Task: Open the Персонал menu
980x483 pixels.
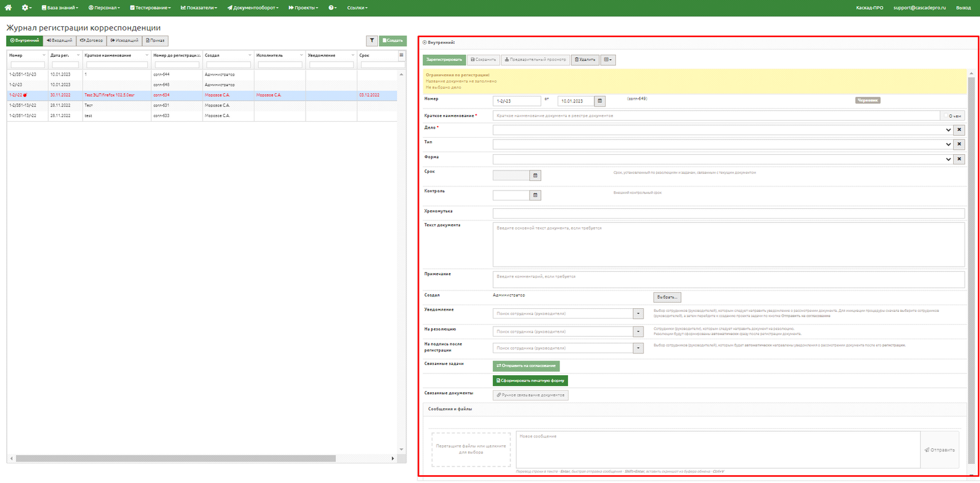Action: [104, 8]
